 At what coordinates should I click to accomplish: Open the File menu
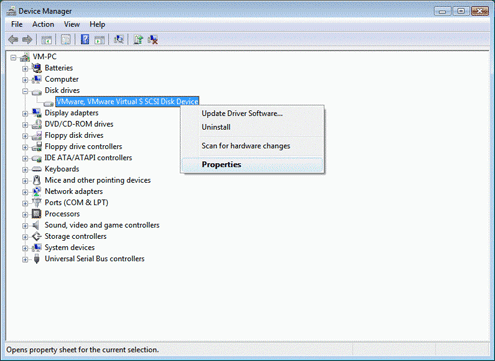17,24
